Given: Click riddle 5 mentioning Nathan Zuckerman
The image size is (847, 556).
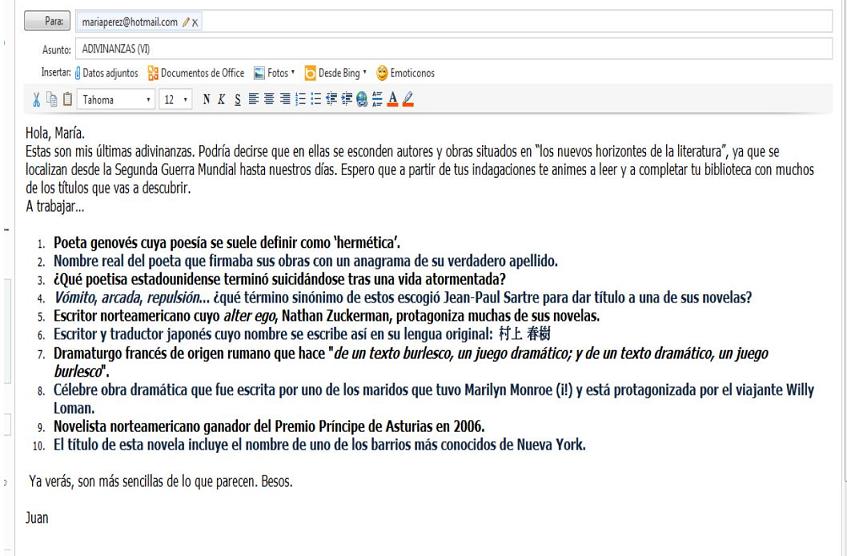Looking at the screenshot, I should (x=326, y=316).
